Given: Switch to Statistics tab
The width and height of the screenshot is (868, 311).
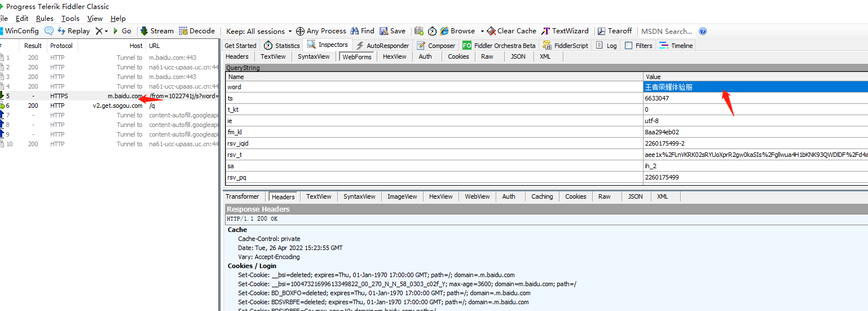Looking at the screenshot, I should pyautogui.click(x=281, y=46).
